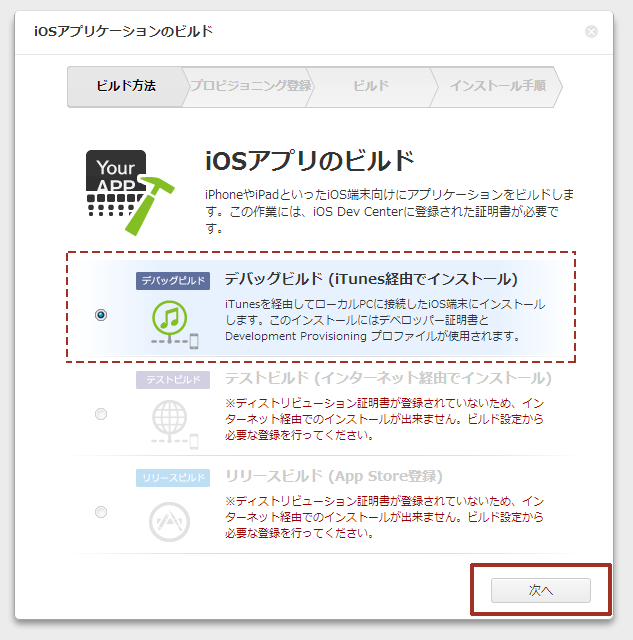Screen dimensions: 633x640
Task: Click the red warning text under リリースビルド
Action: 384,517
